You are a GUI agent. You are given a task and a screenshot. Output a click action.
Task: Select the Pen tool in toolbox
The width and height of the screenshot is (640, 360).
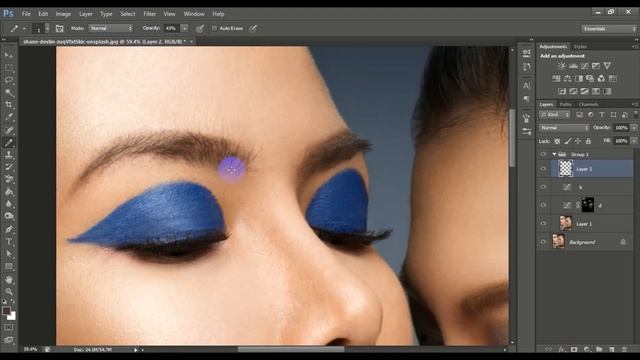(x=9, y=229)
